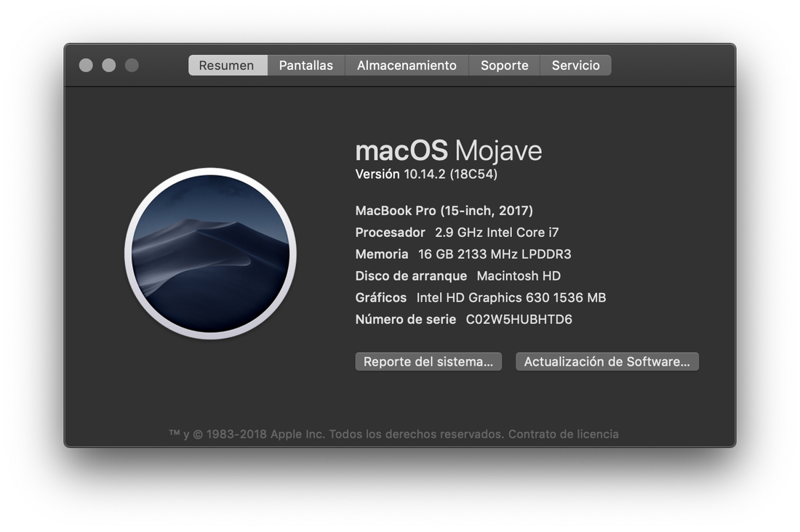Click the Intel HD Graphics 630 1536 MB text
800x532 pixels.
pos(511,298)
